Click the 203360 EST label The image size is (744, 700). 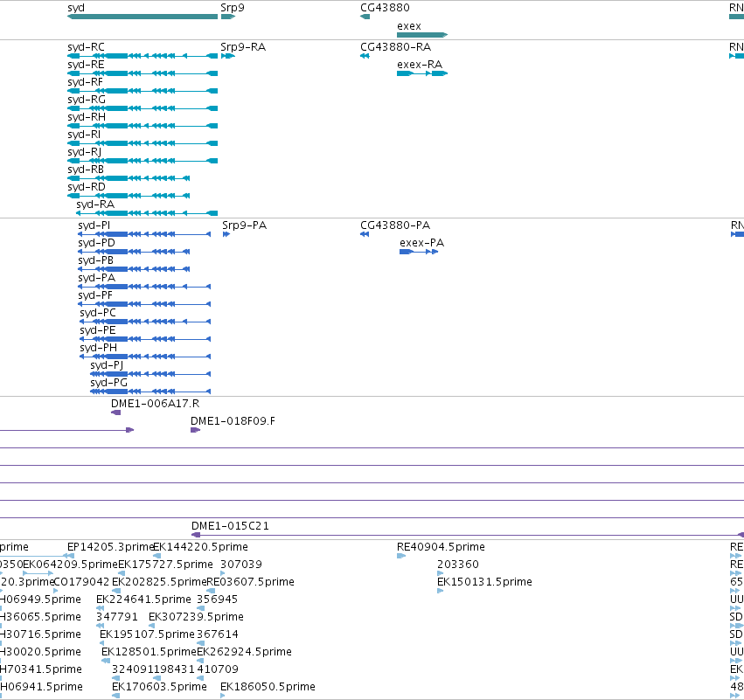click(458, 565)
